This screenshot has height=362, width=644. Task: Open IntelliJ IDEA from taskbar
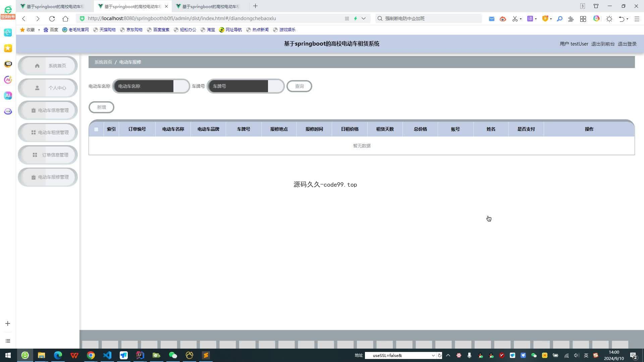140,355
